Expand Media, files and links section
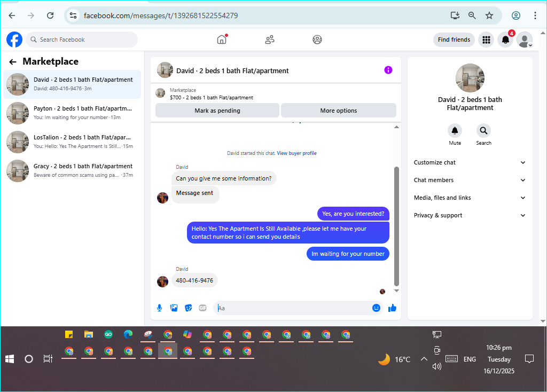Screen dimensions: 547x392 [470, 198]
